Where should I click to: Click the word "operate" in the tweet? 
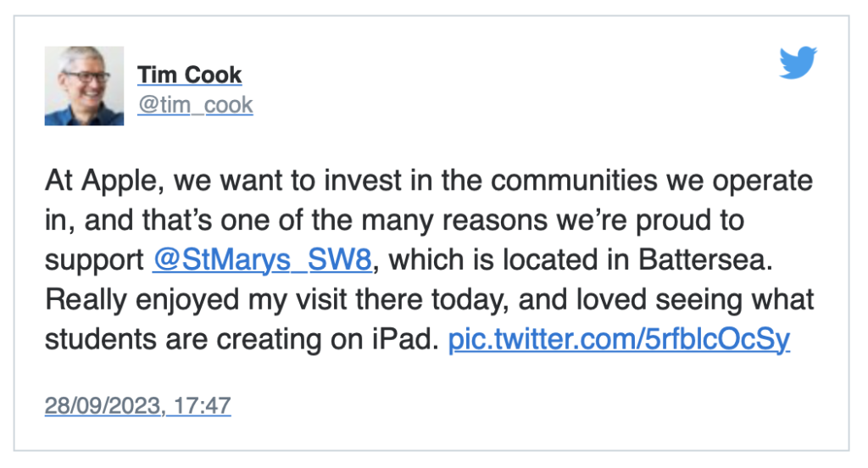click(x=762, y=181)
